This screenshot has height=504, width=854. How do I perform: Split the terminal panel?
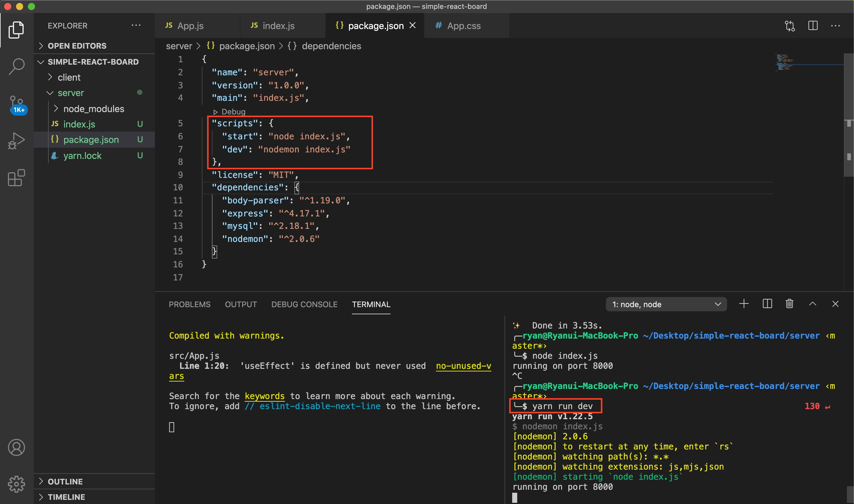[x=767, y=304]
